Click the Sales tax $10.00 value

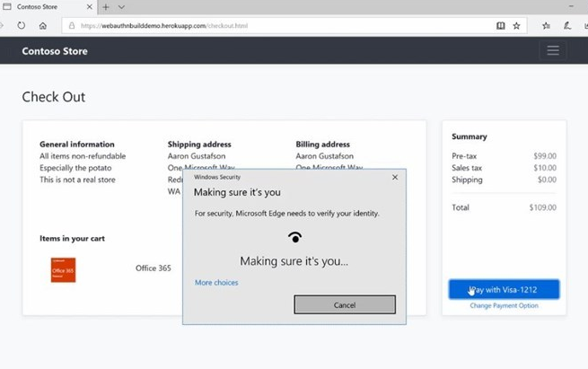pyautogui.click(x=545, y=168)
